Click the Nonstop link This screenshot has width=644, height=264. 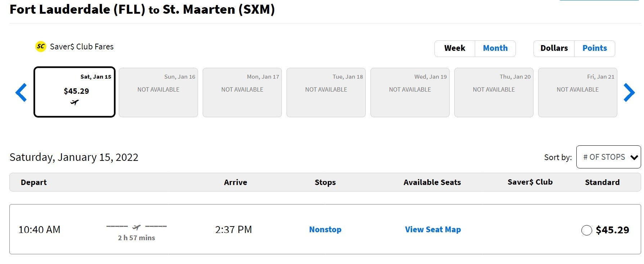pos(325,229)
